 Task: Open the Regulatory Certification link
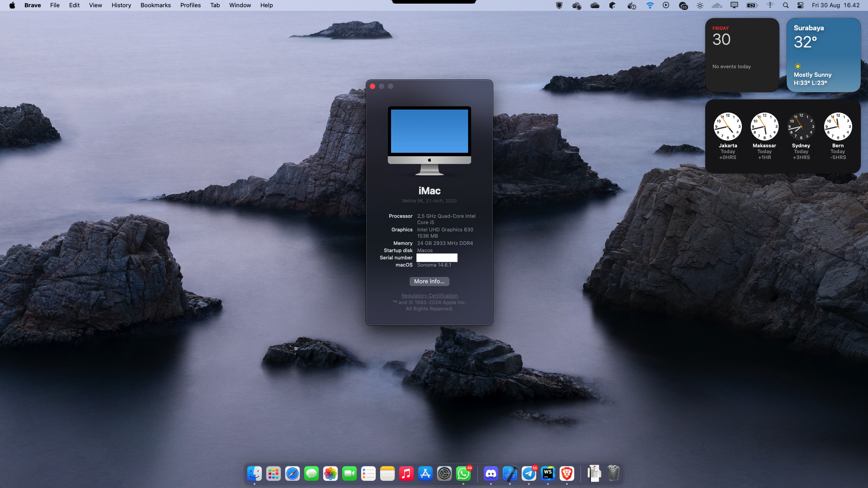coord(429,296)
